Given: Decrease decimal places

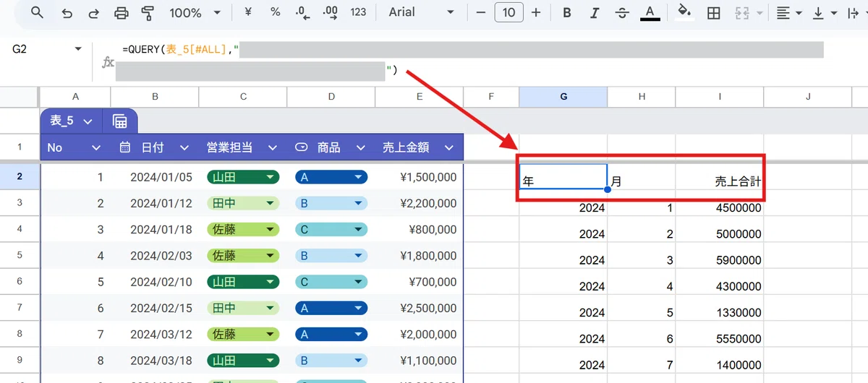Looking at the screenshot, I should [x=302, y=12].
